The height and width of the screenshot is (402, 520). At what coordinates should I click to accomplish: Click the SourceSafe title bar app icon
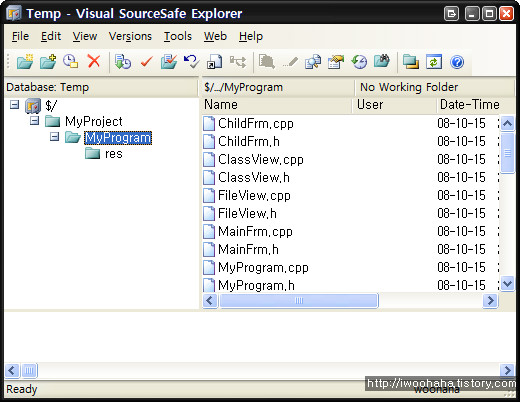pyautogui.click(x=14, y=13)
